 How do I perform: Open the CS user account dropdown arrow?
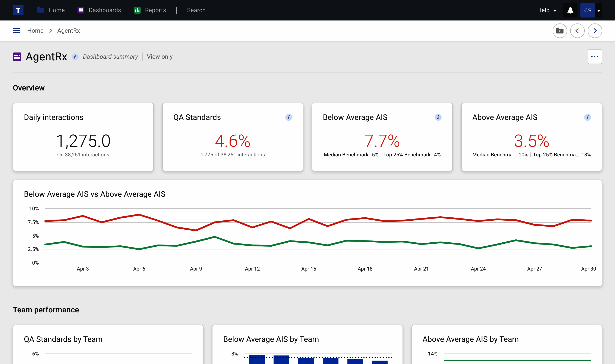pyautogui.click(x=599, y=10)
